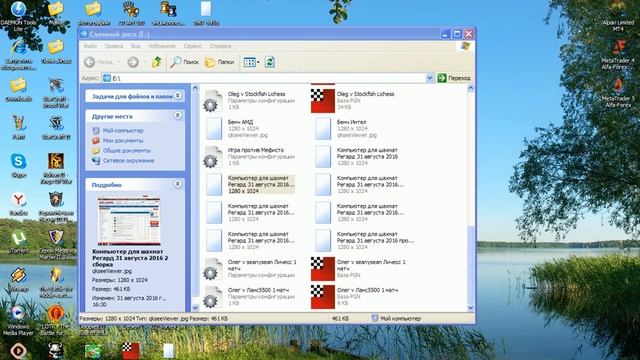
Task: Click the file list scroll-down arrow
Action: (x=471, y=308)
